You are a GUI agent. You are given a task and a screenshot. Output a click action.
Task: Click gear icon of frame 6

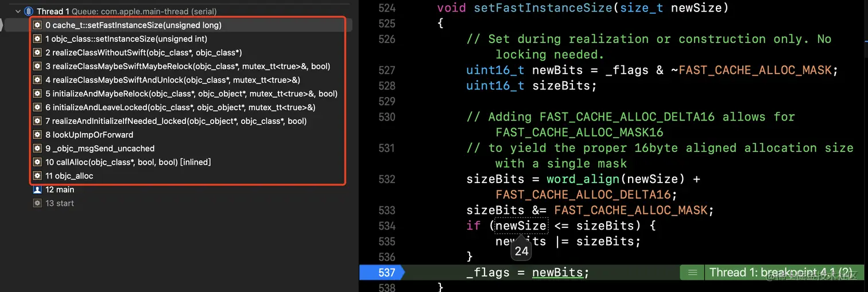(x=37, y=107)
